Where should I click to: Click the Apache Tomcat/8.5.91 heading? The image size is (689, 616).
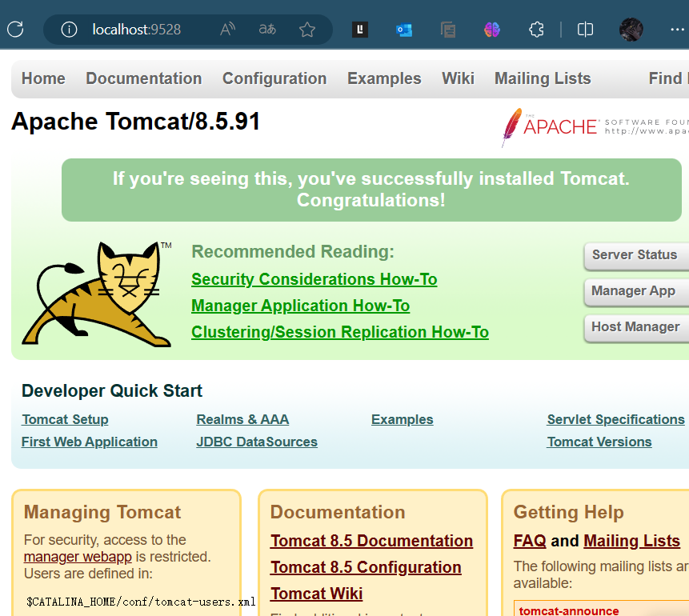(x=136, y=122)
